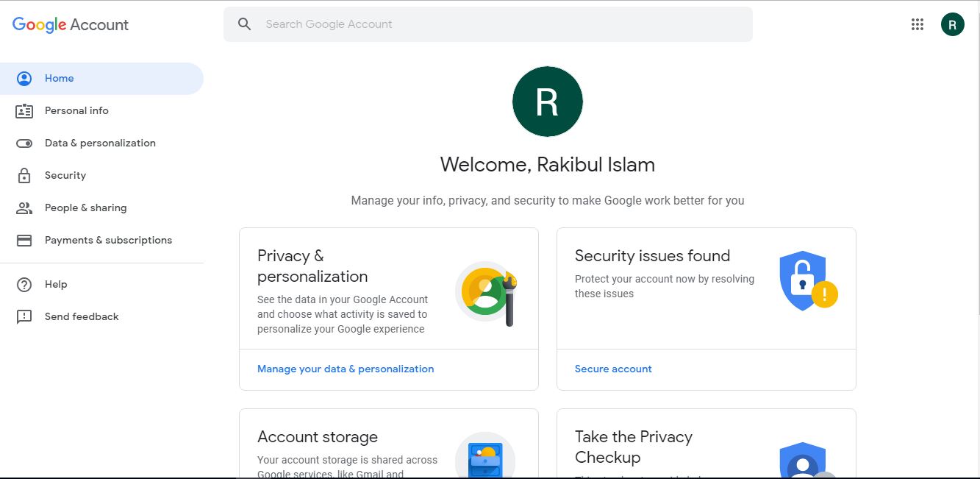Screen dimensions: 980x479
Task: Click the Help question mark icon
Action: tap(24, 285)
